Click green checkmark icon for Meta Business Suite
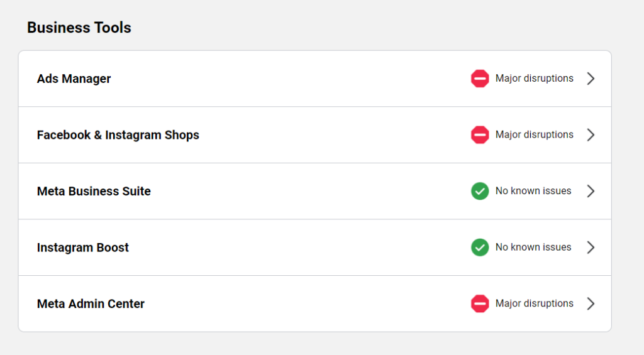644x355 pixels. pyautogui.click(x=480, y=191)
